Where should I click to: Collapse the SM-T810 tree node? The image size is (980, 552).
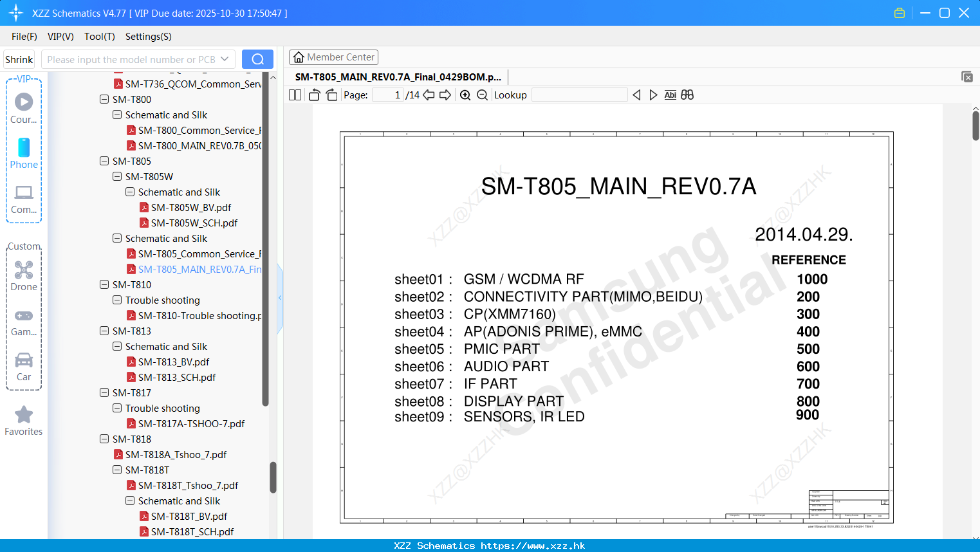(x=104, y=284)
